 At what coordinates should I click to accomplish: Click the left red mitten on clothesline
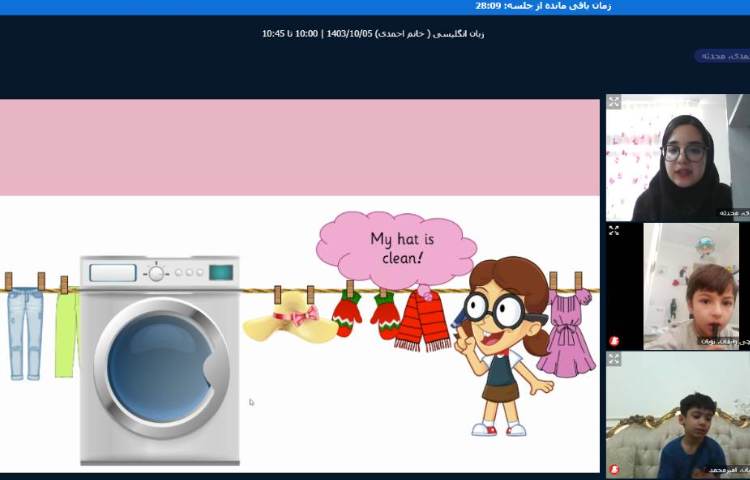(347, 313)
